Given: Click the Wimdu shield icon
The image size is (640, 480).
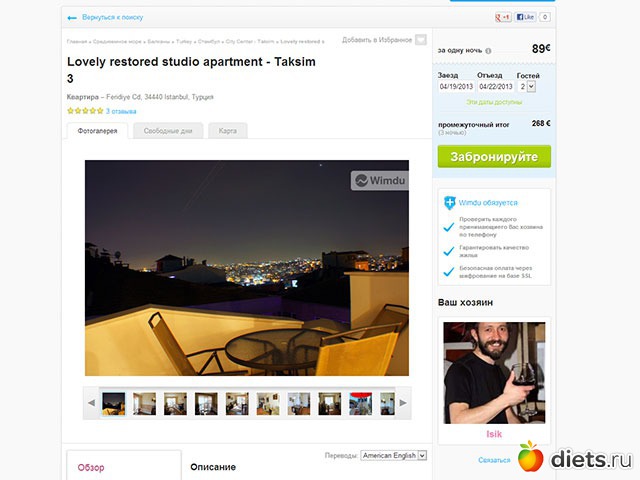Looking at the screenshot, I should point(450,202).
